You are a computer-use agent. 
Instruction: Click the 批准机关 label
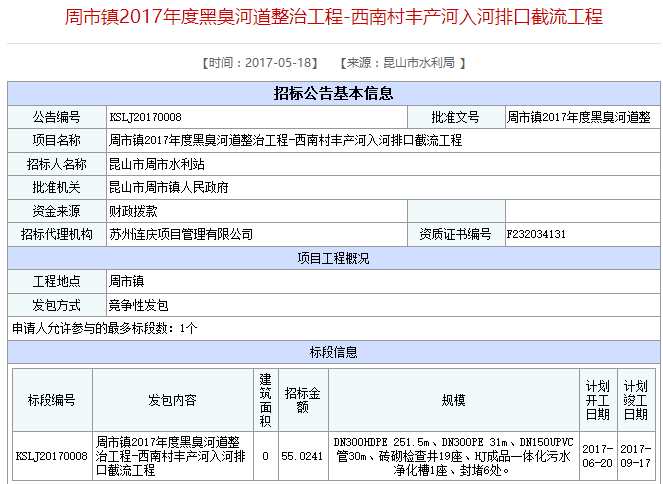tap(57, 187)
